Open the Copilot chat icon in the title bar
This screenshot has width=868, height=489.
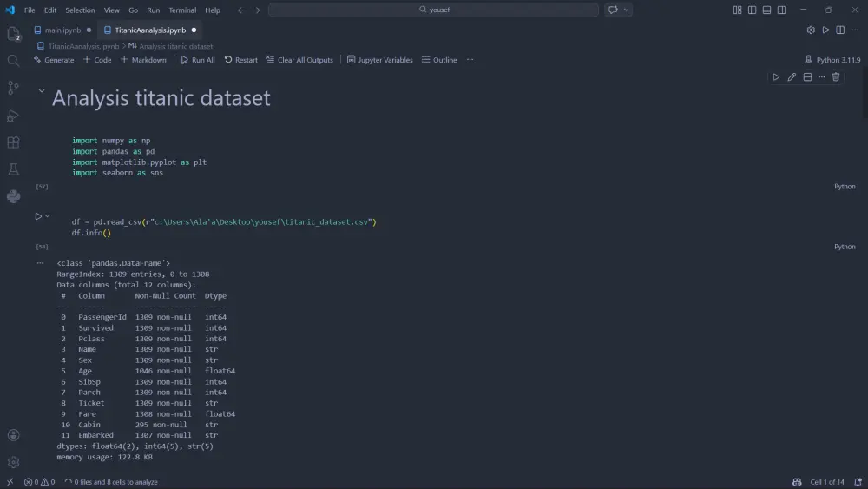tap(613, 10)
